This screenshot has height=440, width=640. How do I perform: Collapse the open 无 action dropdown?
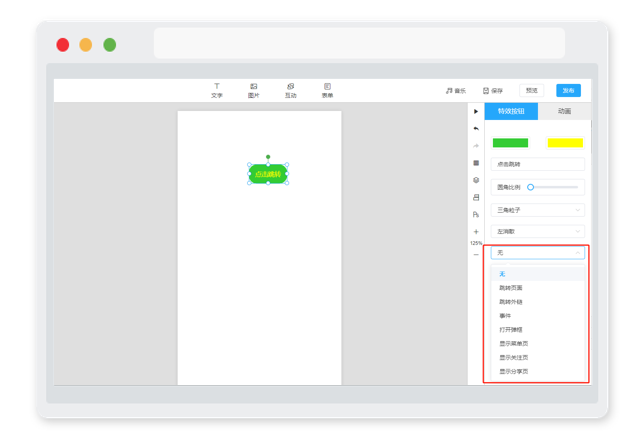tap(538, 253)
